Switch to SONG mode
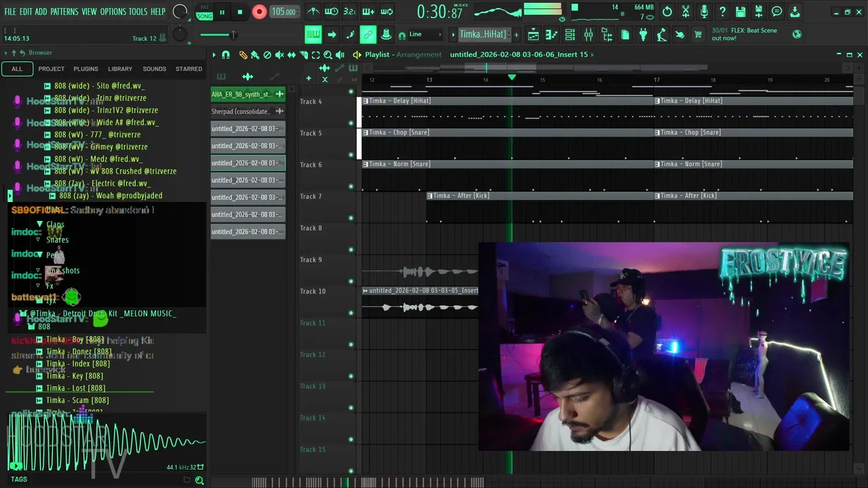Screen dimensions: 868x488 [204, 16]
